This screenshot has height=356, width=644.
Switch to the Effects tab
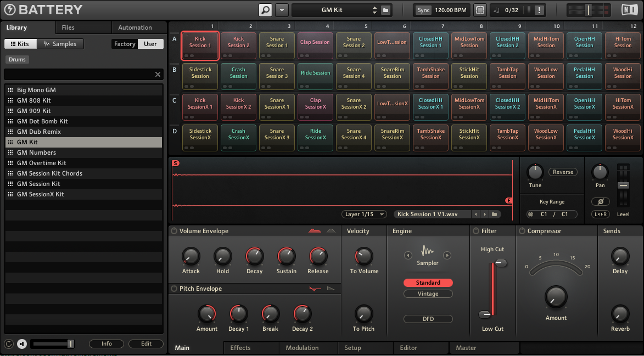pos(240,348)
